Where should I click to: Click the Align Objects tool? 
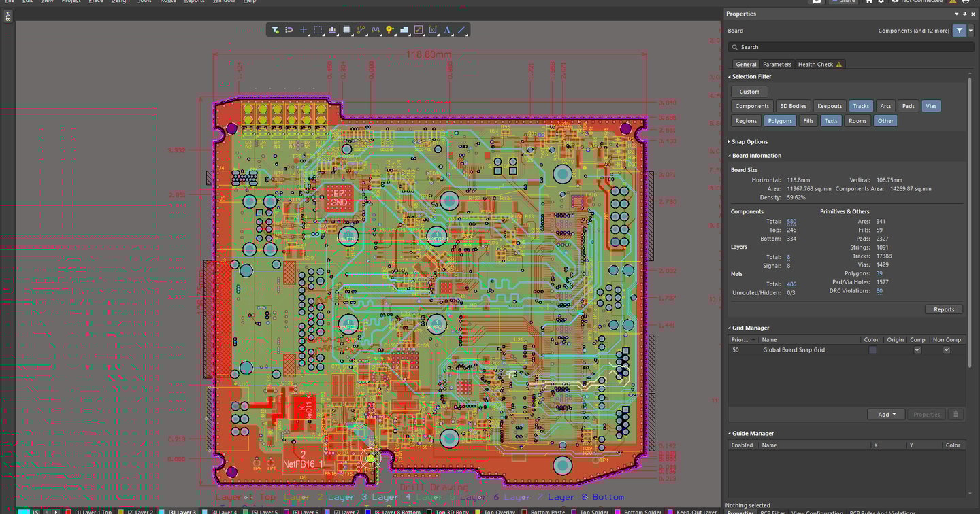(x=332, y=30)
